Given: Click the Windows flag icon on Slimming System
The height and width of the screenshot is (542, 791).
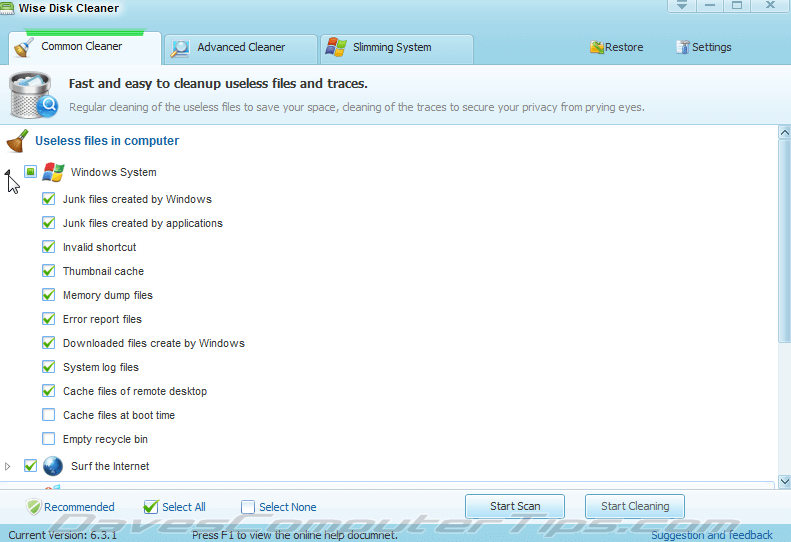Looking at the screenshot, I should (336, 47).
